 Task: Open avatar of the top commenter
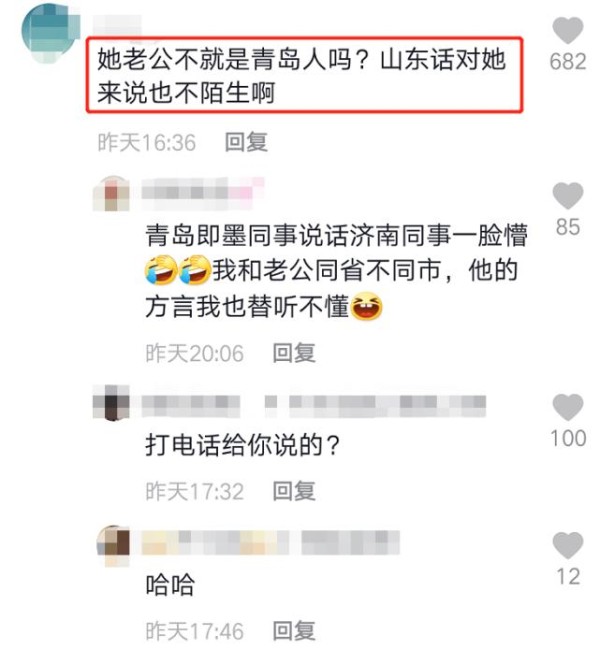click(50, 33)
